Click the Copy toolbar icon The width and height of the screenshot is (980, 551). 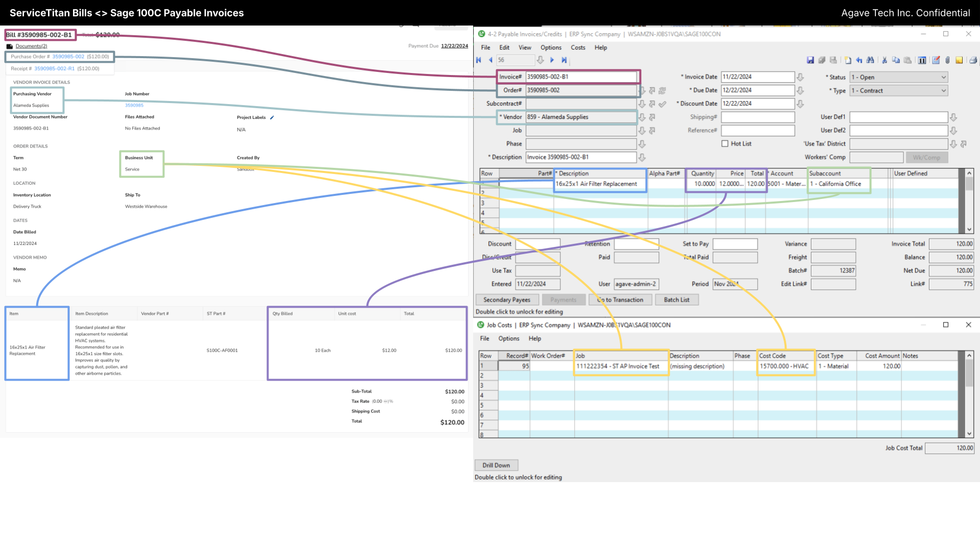(x=896, y=60)
